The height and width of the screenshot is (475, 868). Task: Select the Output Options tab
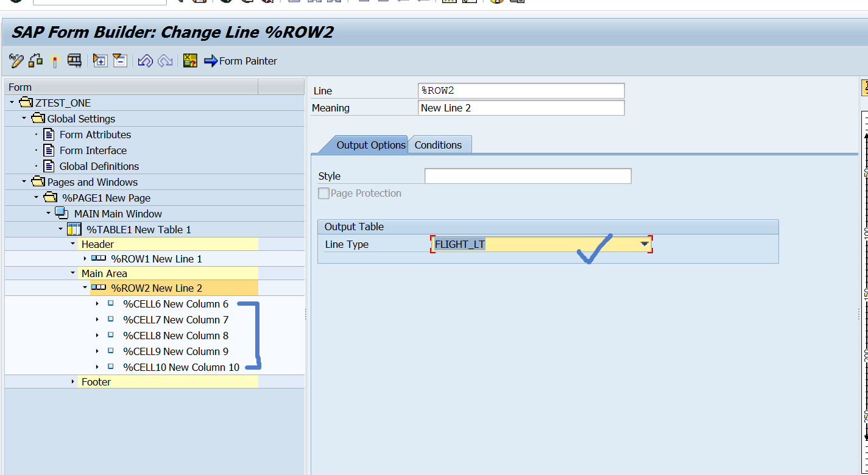pyautogui.click(x=370, y=145)
